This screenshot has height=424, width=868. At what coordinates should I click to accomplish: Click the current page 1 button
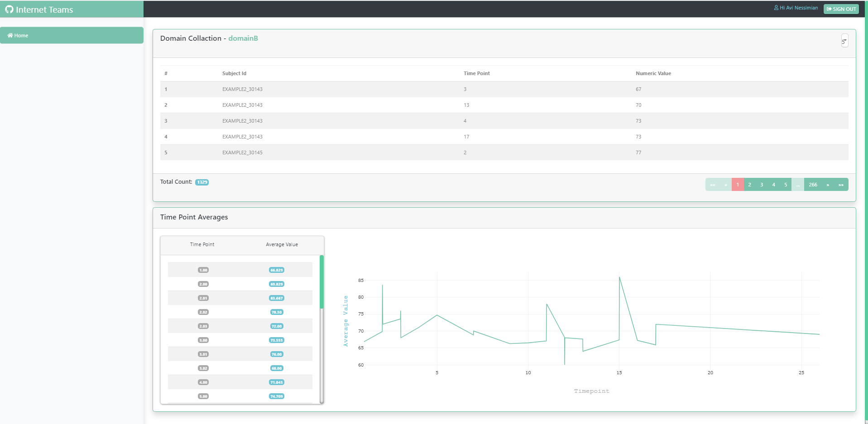pyautogui.click(x=738, y=185)
